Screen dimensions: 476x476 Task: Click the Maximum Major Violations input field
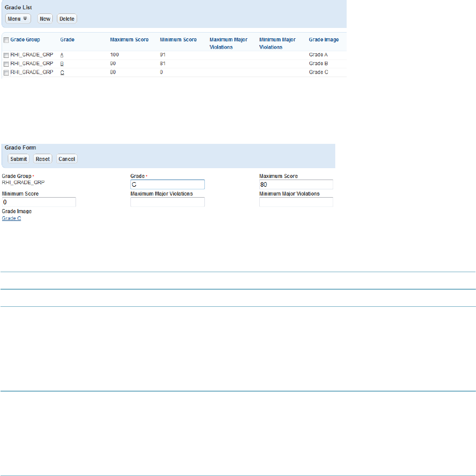(x=168, y=202)
